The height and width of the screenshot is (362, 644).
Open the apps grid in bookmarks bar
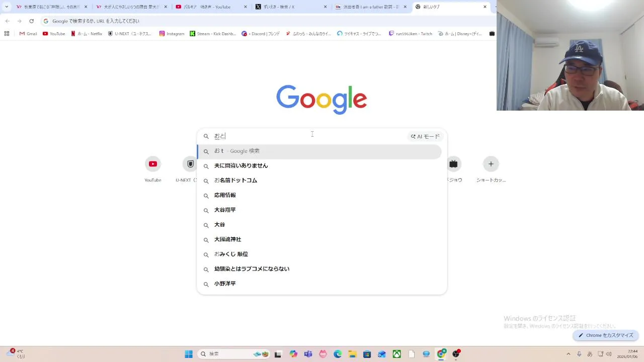pyautogui.click(x=7, y=34)
